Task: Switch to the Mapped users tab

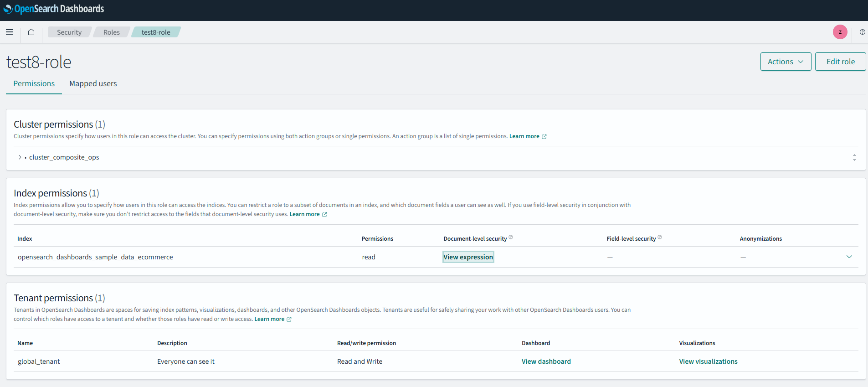Action: click(x=93, y=83)
